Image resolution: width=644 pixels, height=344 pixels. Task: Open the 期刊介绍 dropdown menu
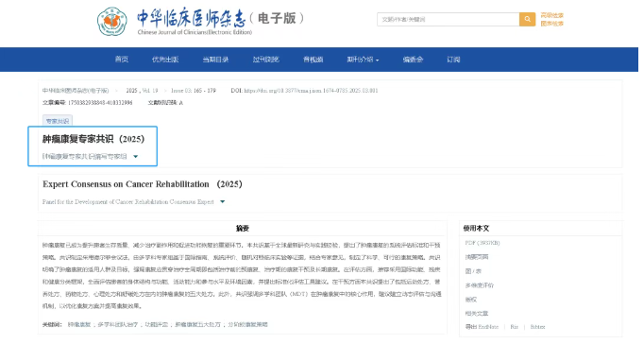(x=363, y=60)
